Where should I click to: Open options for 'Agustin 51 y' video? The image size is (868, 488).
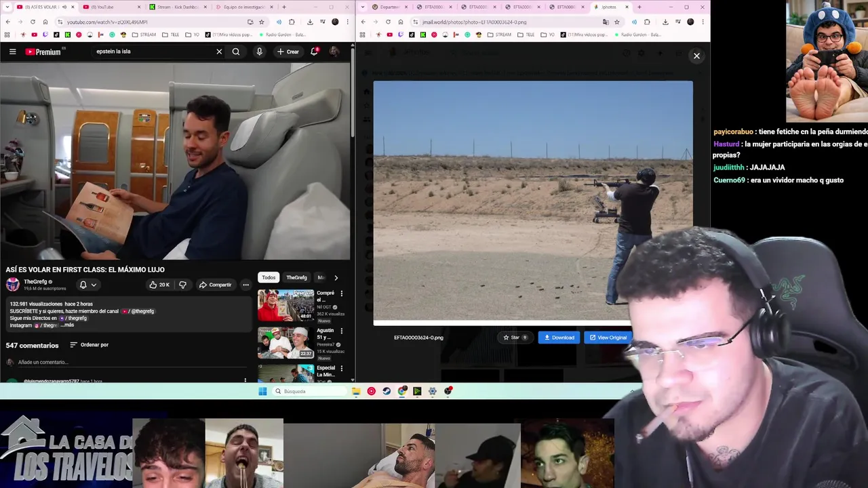(x=341, y=331)
